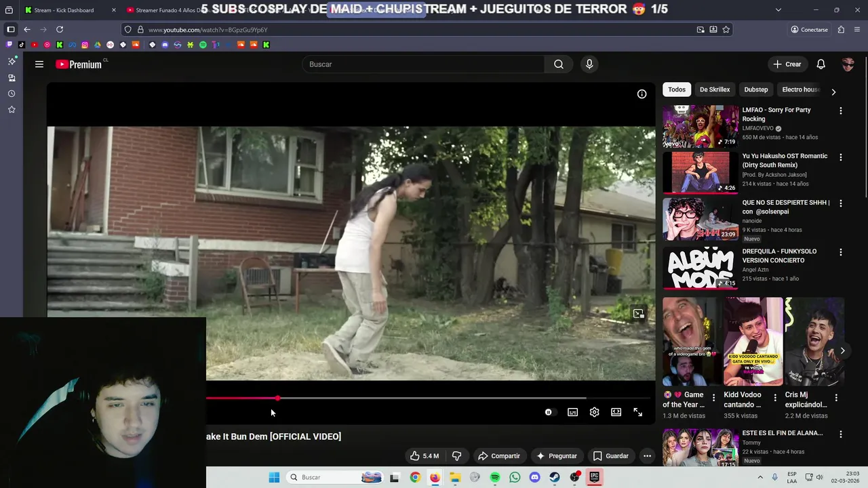Screen dimensions: 868x488
Task: Open Twitch bookmark in bookmarks bar
Action: tap(9, 45)
